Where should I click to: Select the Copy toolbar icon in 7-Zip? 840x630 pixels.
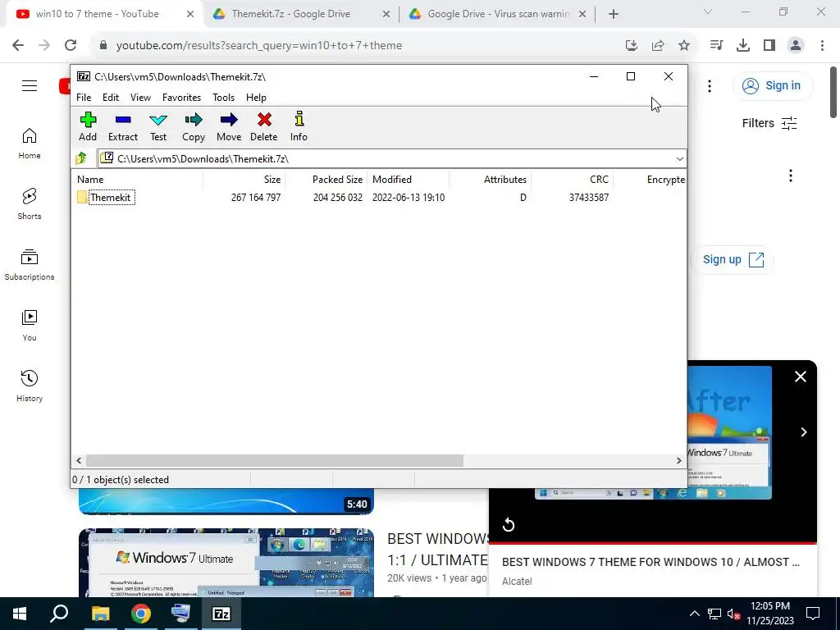pos(194,126)
